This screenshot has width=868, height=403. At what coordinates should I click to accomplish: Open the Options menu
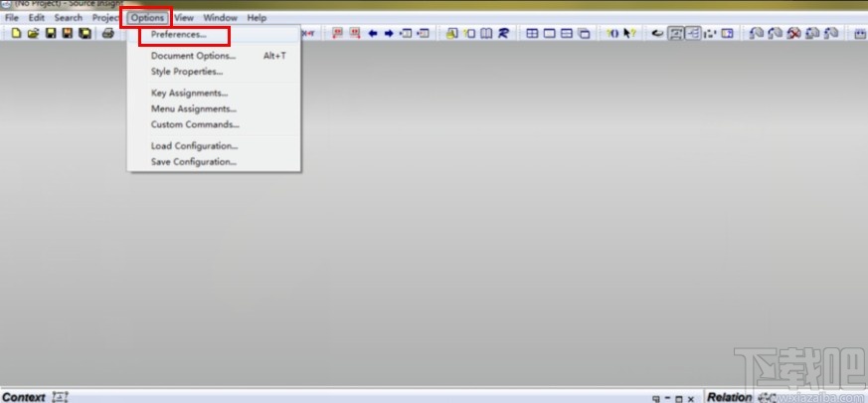147,18
